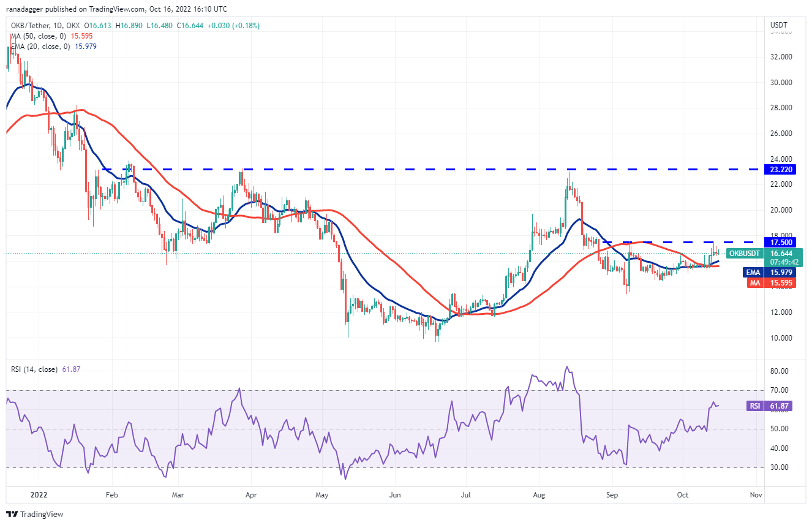Click the 30.000 mark on price scale
Screen dimensions: 812x525
781,83
